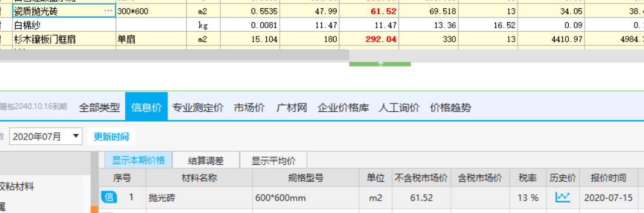Click the 300*600 specification cell
This screenshot has height=213, width=644.
(x=151, y=11)
